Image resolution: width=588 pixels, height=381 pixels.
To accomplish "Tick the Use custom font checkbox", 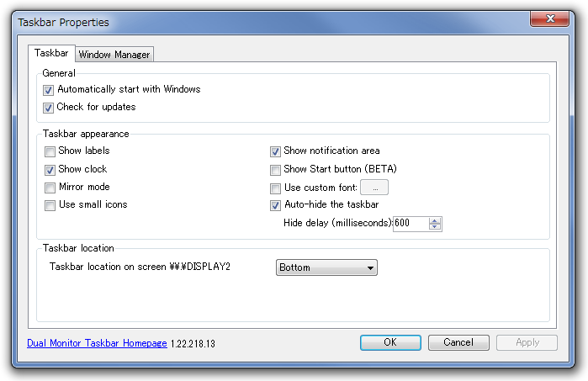I will coord(275,188).
